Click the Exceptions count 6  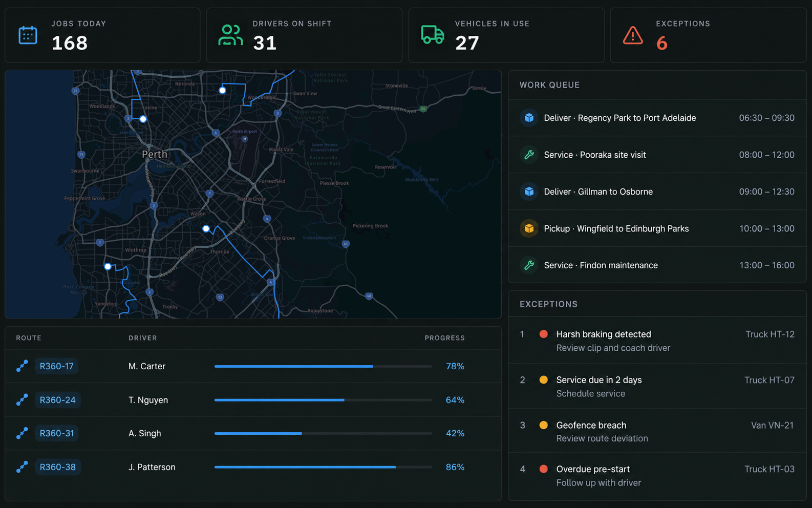pyautogui.click(x=662, y=43)
